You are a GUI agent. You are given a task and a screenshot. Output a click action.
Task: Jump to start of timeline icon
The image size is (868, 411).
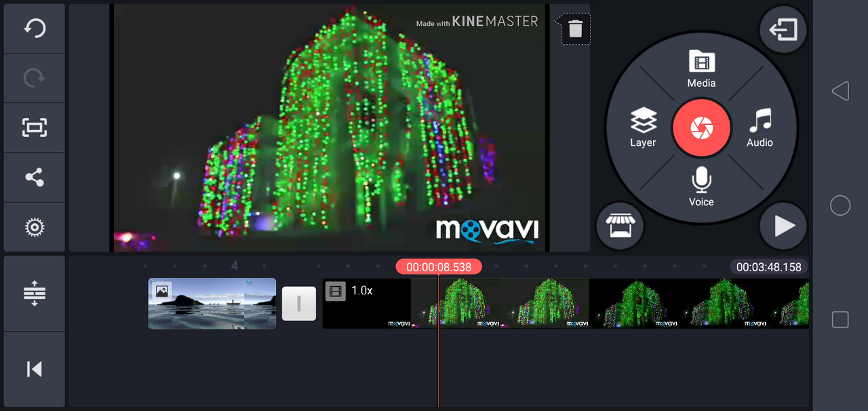coord(35,369)
